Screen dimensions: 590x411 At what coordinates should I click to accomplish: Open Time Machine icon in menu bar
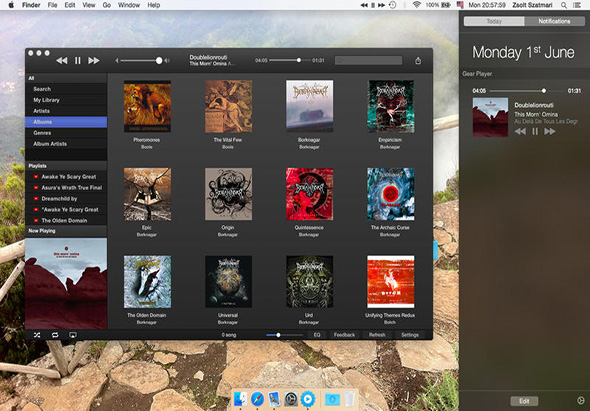[x=392, y=5]
